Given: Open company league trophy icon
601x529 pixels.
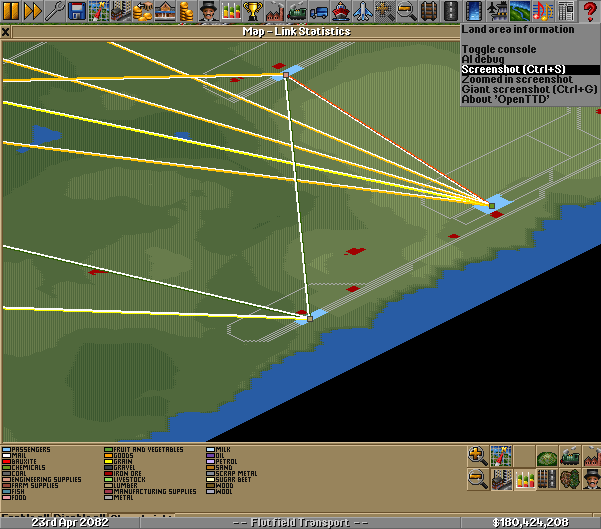Looking at the screenshot, I should 253,11.
